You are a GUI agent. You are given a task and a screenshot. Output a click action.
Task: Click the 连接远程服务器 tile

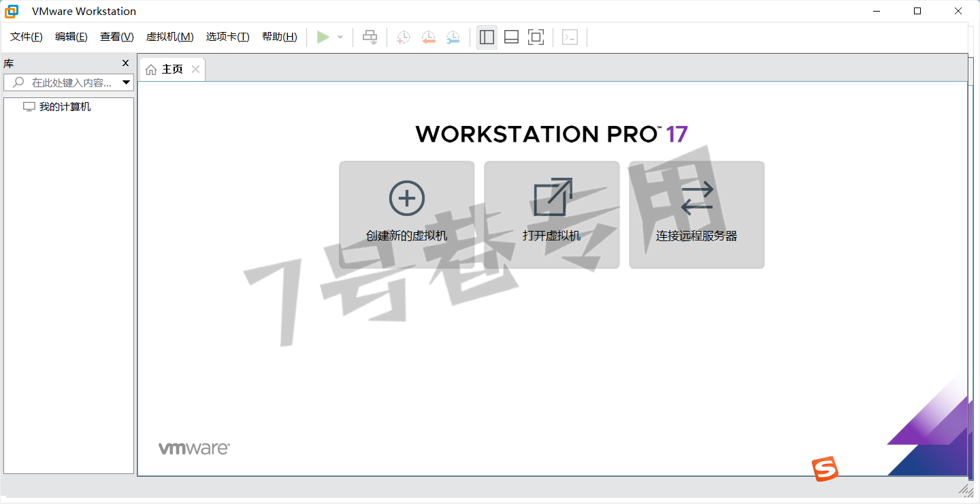point(697,215)
